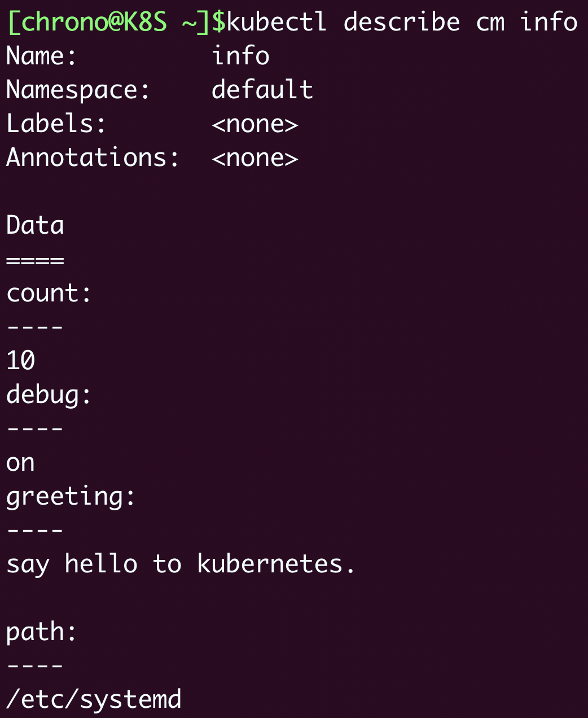Click the Name: field label
Image resolution: width=588 pixels, height=718 pixels.
41,56
